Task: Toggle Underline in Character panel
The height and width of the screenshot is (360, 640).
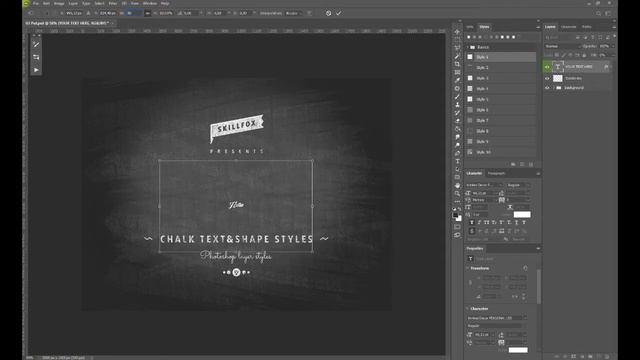Action: [516, 222]
